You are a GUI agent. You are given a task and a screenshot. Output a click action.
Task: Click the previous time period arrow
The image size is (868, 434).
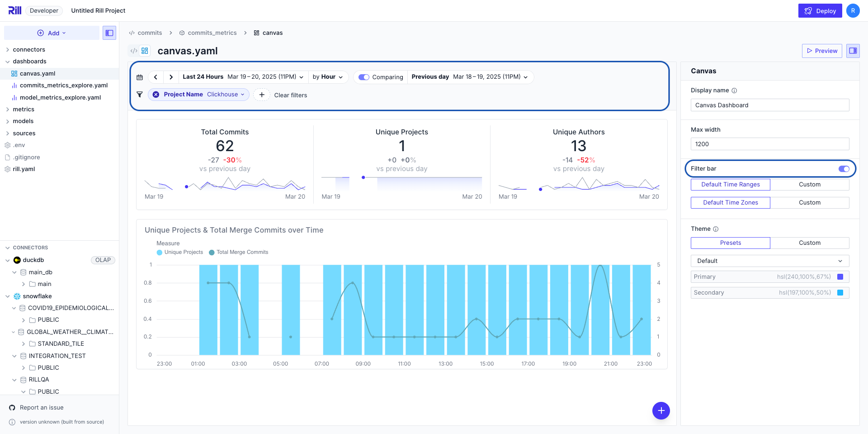[156, 77]
